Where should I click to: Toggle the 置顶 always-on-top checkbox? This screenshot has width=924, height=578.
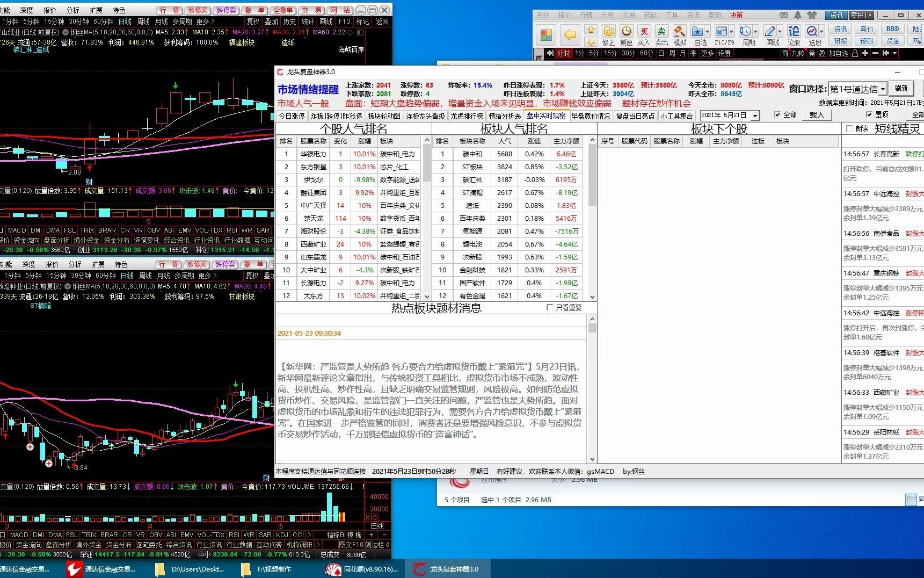click(x=869, y=114)
